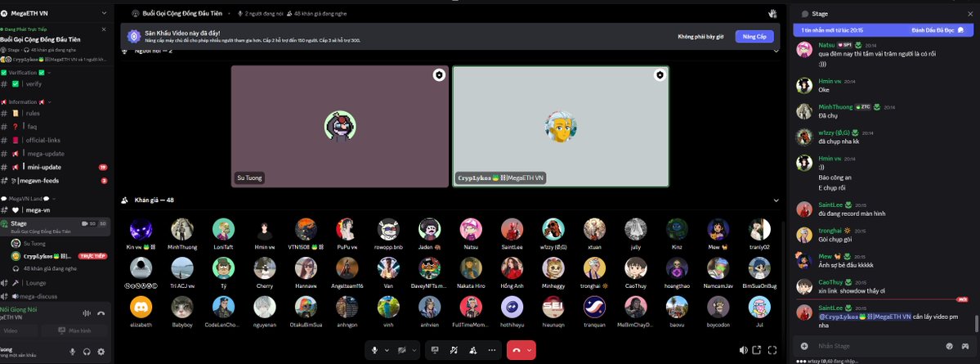Collapse the speakers section chevron
This screenshot has width=980, height=364.
point(776,51)
